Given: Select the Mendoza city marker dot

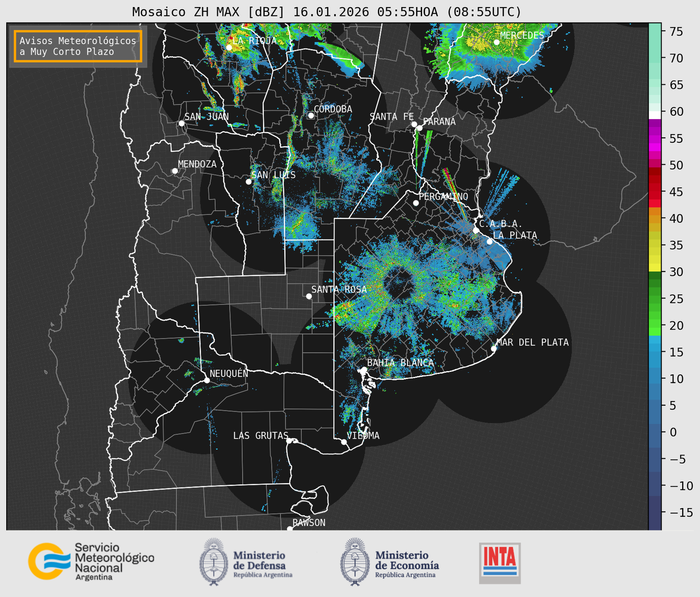Looking at the screenshot, I should tap(175, 171).
